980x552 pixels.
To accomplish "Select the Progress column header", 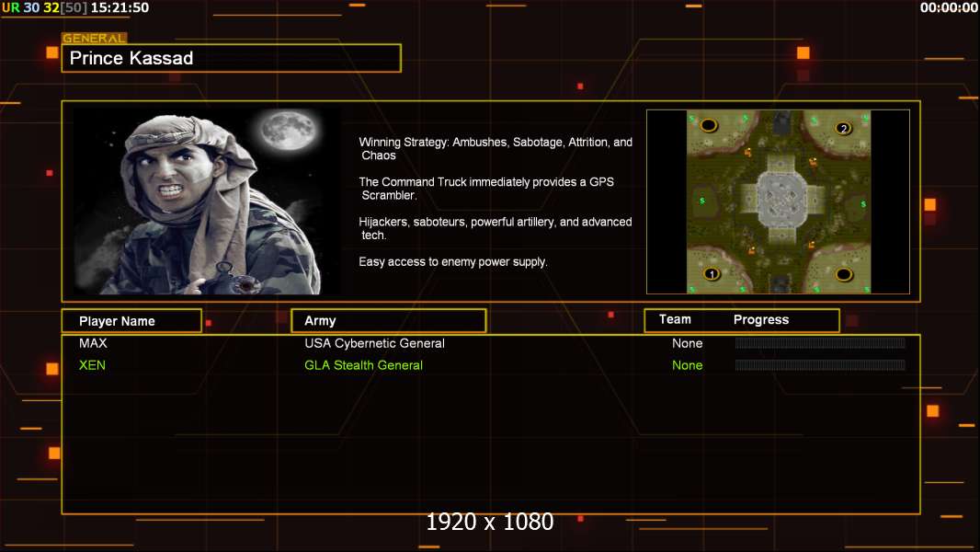I will click(x=760, y=319).
